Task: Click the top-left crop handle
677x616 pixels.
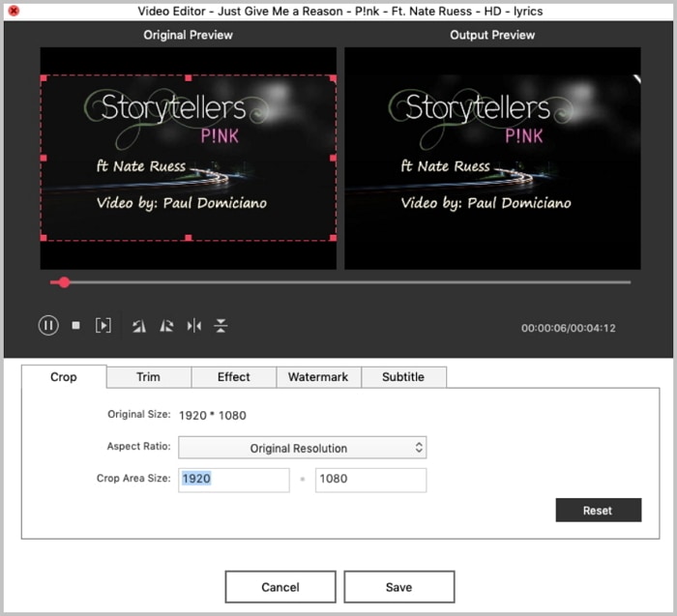Action: 44,78
